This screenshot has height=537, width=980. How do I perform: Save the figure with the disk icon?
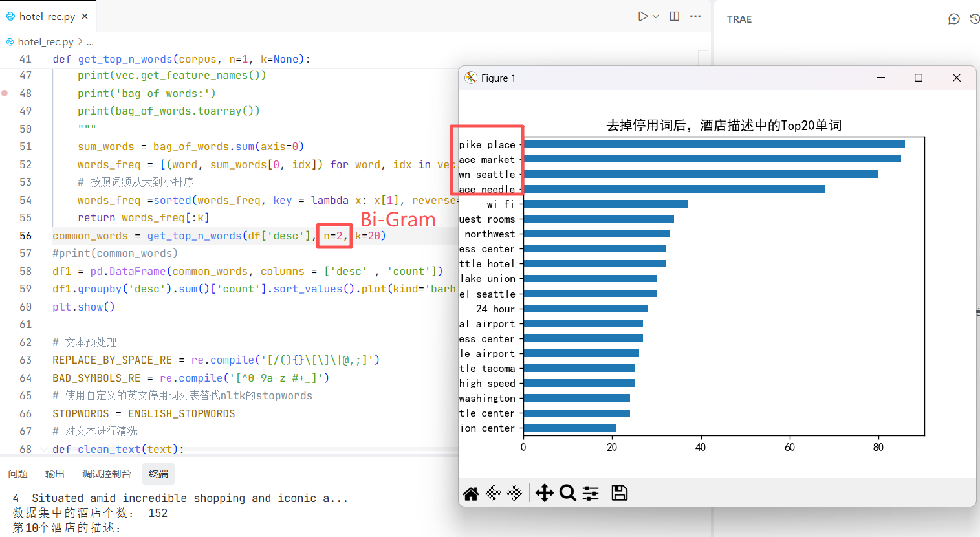pyautogui.click(x=620, y=493)
